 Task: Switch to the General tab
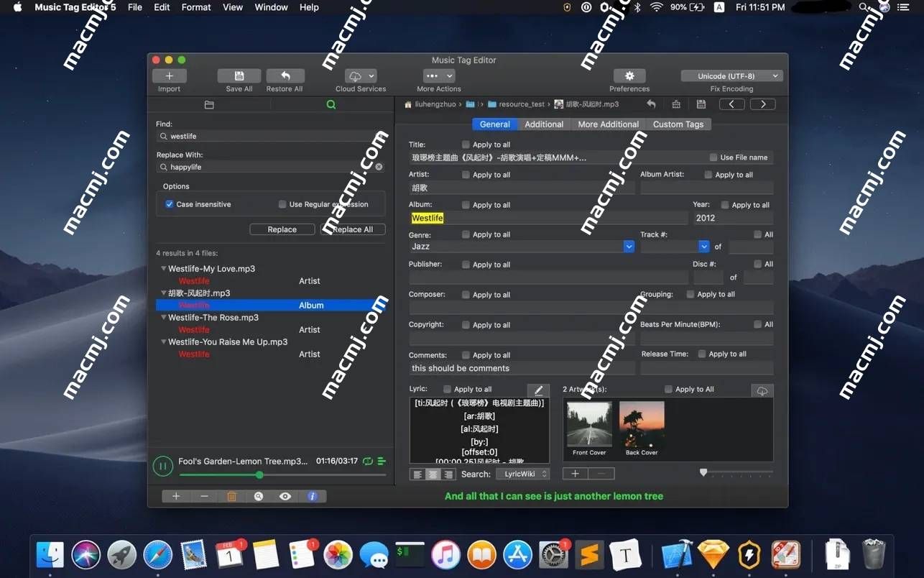495,124
